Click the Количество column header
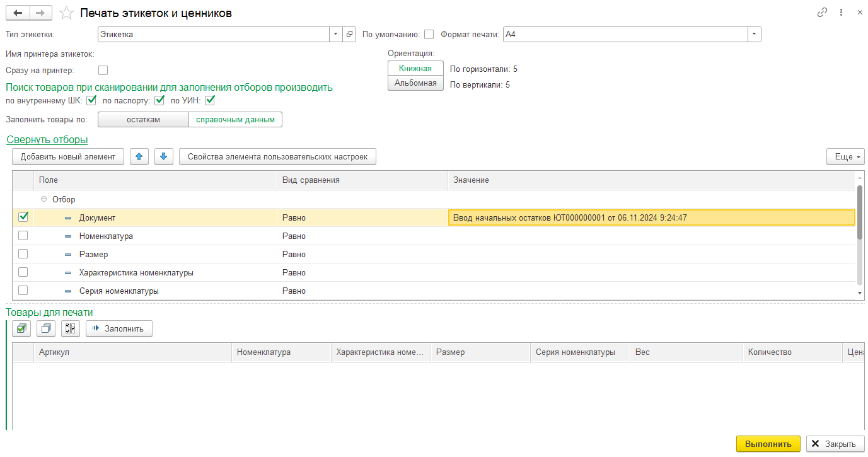The height and width of the screenshot is (457, 868). pyautogui.click(x=792, y=352)
